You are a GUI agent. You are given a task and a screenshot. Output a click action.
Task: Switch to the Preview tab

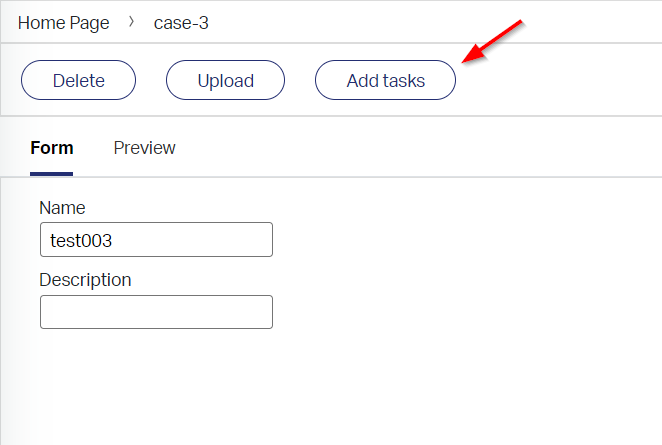[x=144, y=148]
